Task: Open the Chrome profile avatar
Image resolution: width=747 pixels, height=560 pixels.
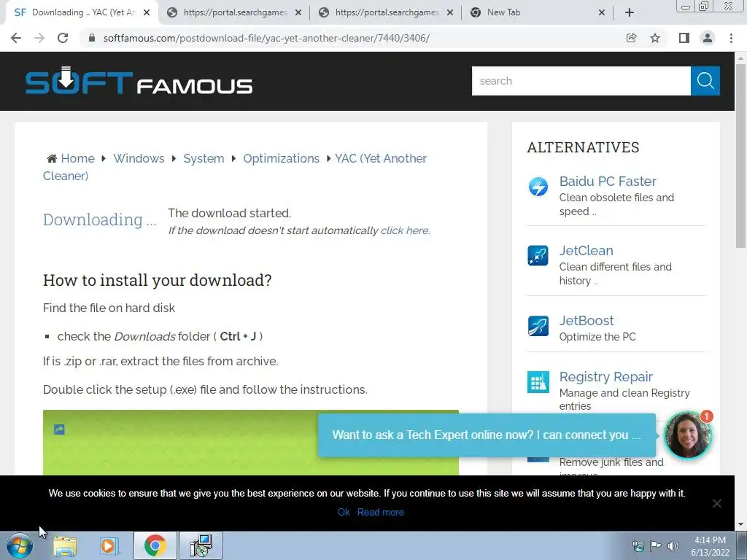Action: (x=708, y=38)
